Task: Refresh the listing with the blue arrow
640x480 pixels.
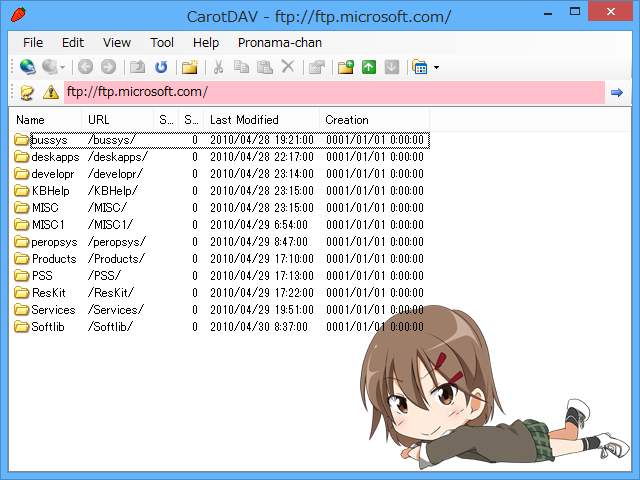Action: [161, 67]
